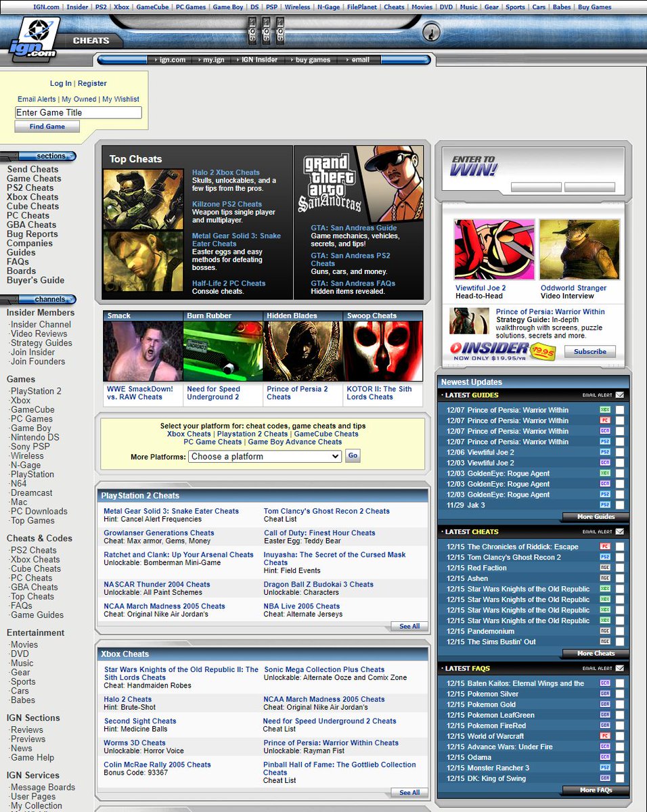Click the XBX icon next to GoldenEye: Rogue Agent

coord(605,473)
